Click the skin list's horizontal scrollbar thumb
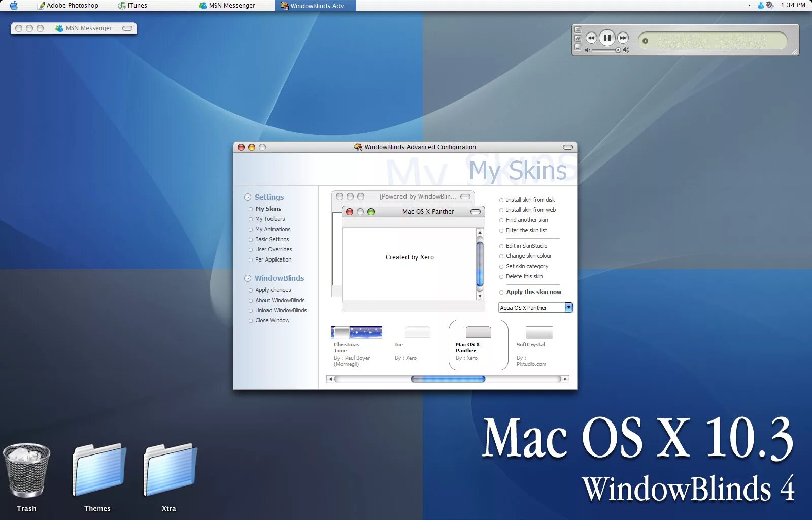The height and width of the screenshot is (520, 812). (448, 379)
